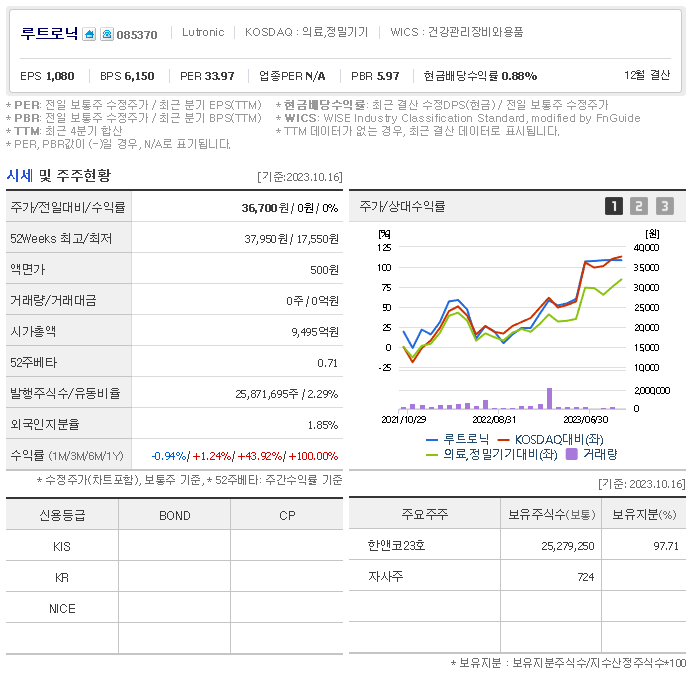This screenshot has width=692, height=677.
Task: Click the KOSDAQ : 의료,정밀기기 classification text
Action: (x=306, y=32)
